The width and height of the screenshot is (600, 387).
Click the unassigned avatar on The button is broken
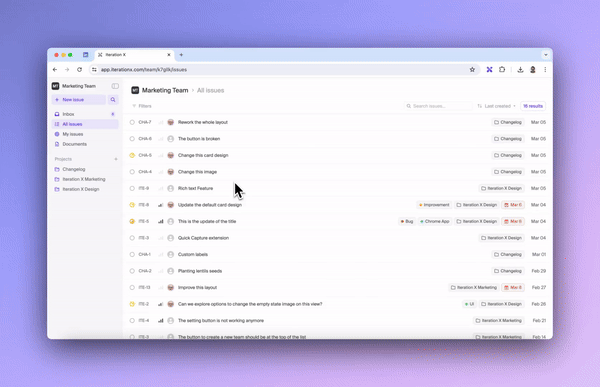pos(171,139)
